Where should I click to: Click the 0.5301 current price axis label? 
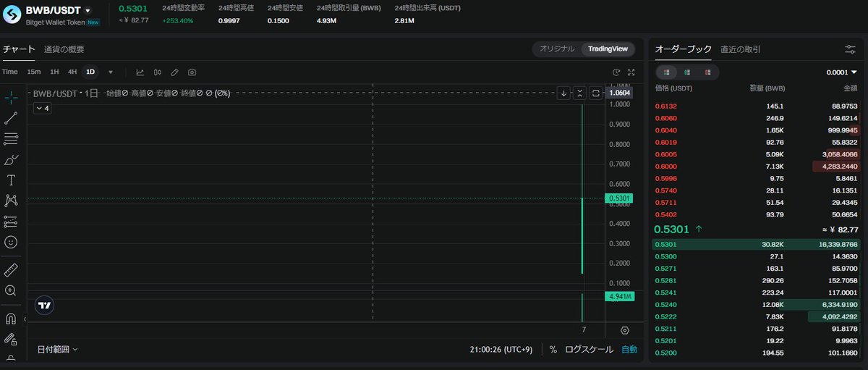pyautogui.click(x=620, y=198)
